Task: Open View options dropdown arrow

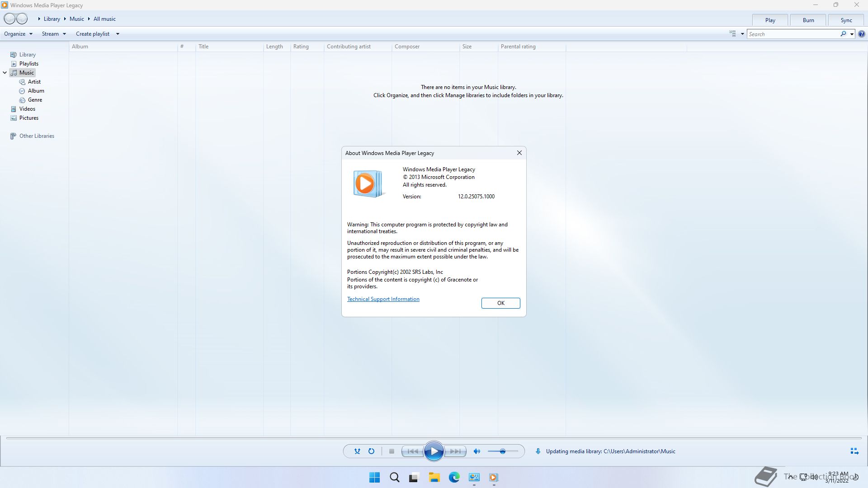Action: point(742,34)
